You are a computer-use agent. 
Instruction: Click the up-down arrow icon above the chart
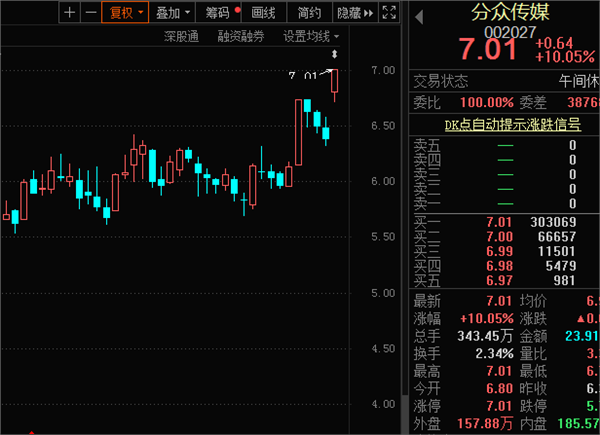[x=334, y=54]
